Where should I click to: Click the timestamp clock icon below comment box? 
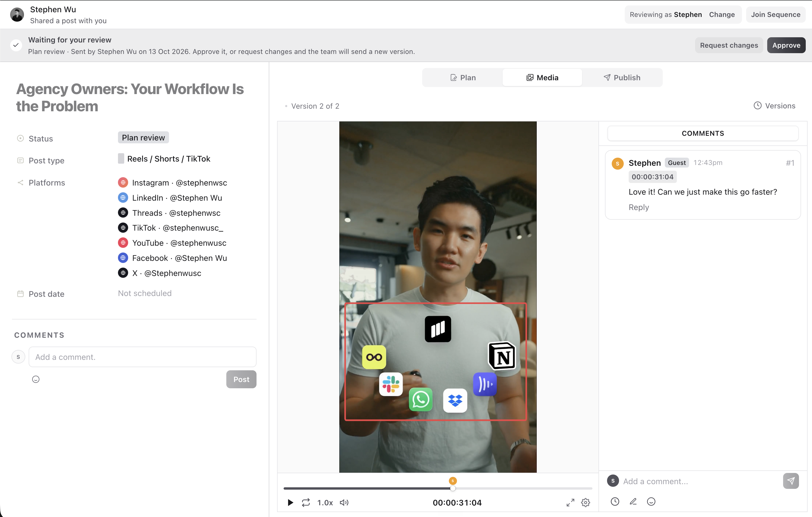click(615, 501)
